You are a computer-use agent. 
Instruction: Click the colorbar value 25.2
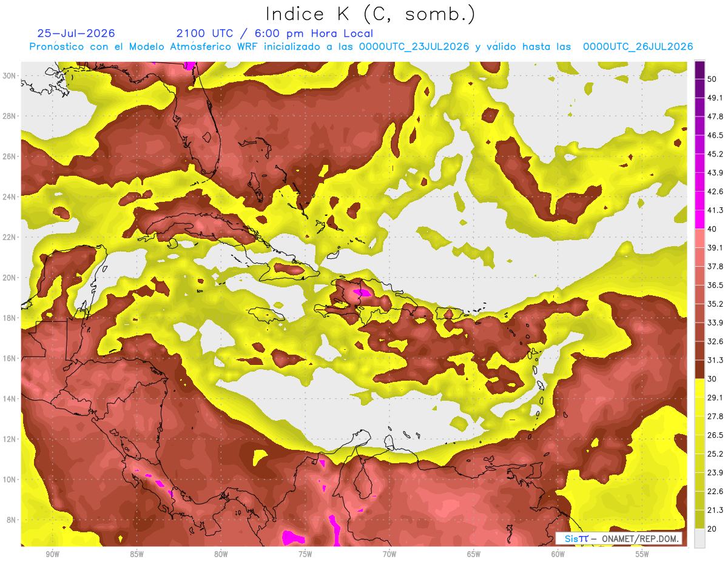[715, 454]
